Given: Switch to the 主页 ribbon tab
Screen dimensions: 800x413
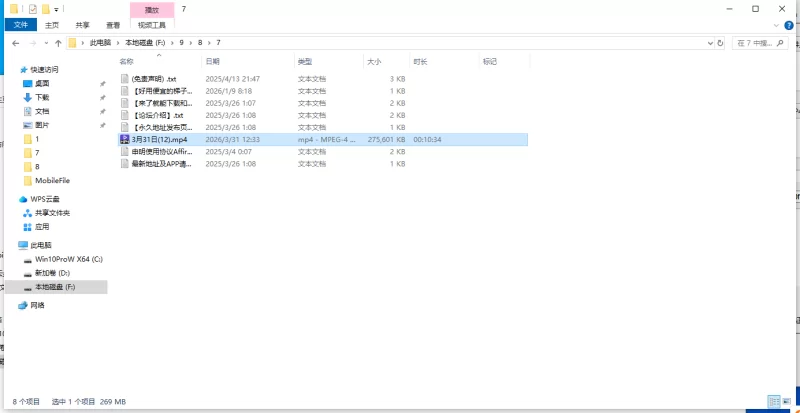Looking at the screenshot, I should (x=52, y=25).
